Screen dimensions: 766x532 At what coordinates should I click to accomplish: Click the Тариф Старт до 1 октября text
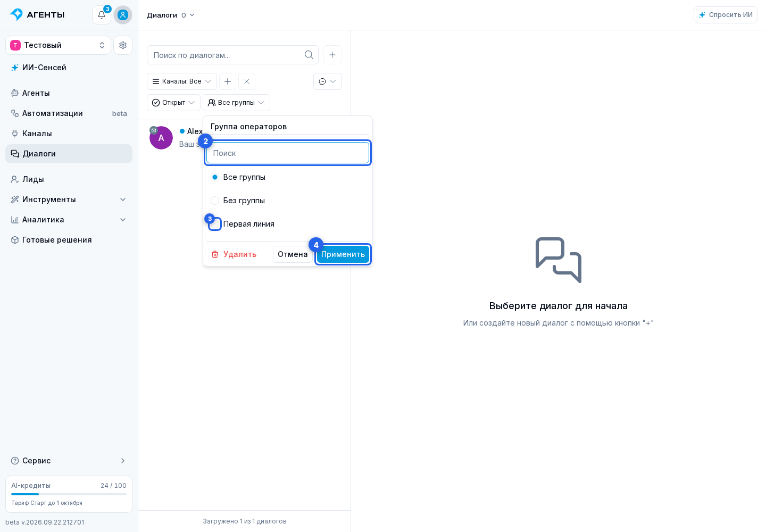coord(47,503)
